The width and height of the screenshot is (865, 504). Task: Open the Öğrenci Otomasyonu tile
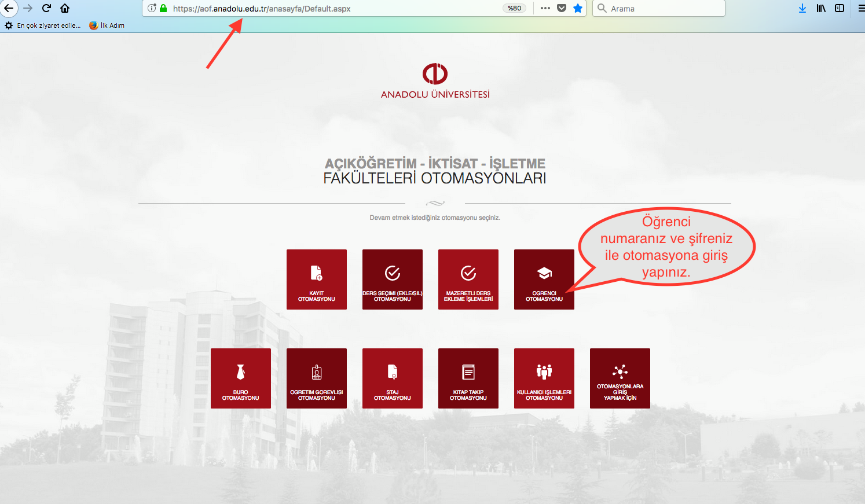click(x=544, y=279)
